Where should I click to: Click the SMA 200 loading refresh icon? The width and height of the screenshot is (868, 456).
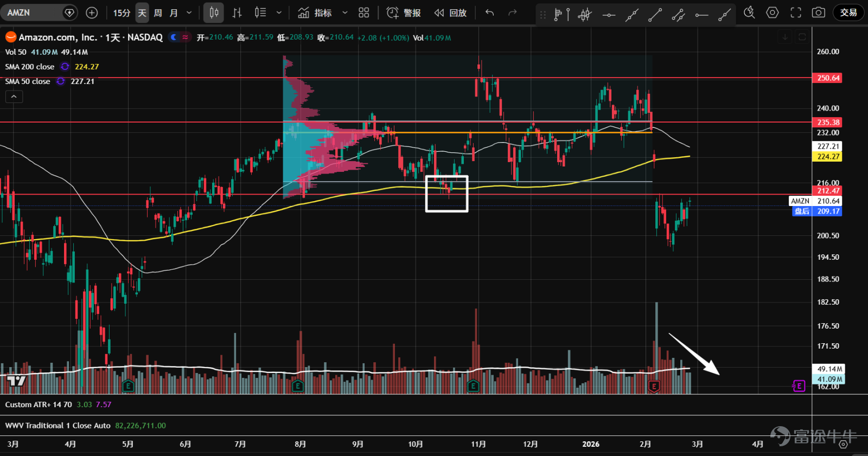click(65, 67)
